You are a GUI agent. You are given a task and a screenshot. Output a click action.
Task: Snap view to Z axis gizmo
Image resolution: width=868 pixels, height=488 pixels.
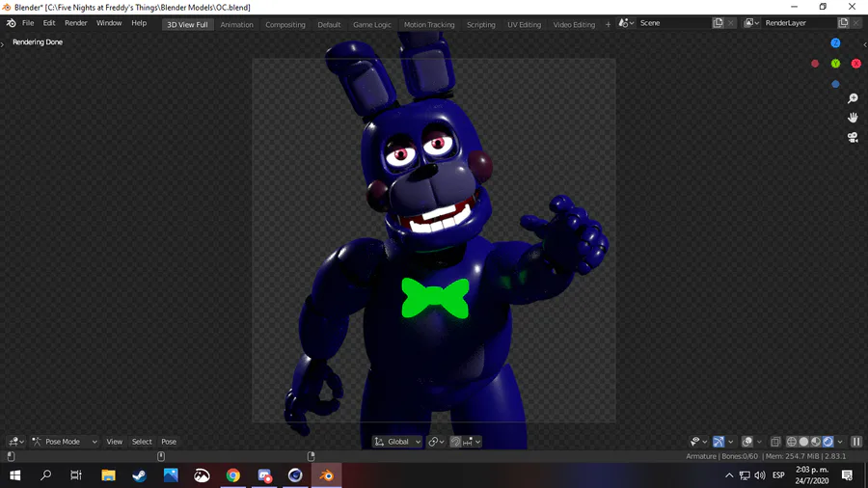pos(835,43)
